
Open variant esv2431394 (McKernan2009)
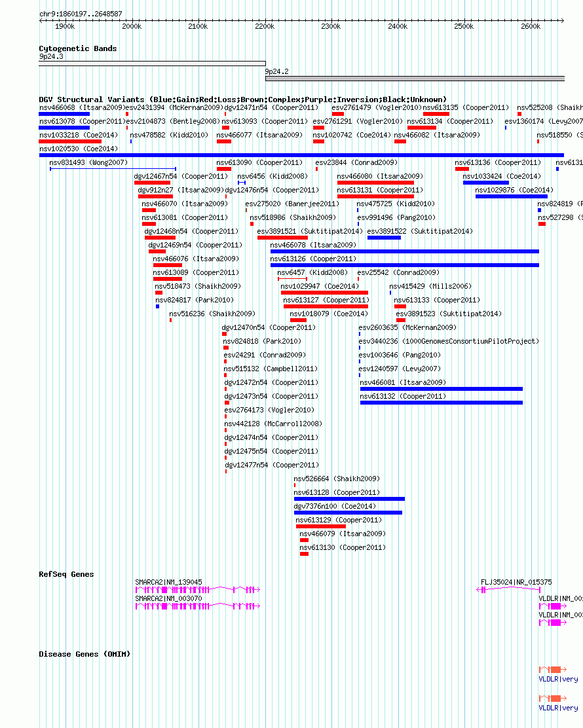[x=175, y=108]
